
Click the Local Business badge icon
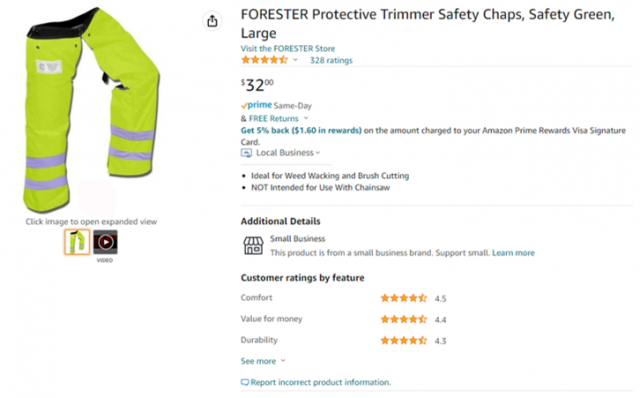246,153
